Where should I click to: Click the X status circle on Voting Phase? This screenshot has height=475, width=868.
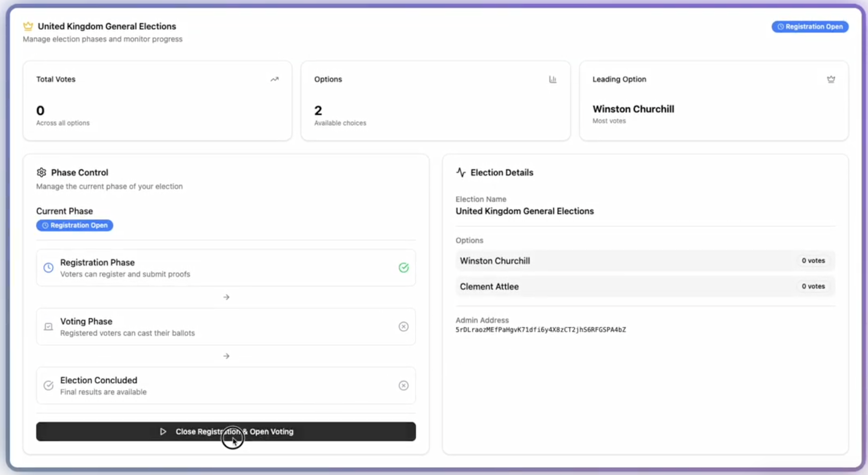click(403, 326)
